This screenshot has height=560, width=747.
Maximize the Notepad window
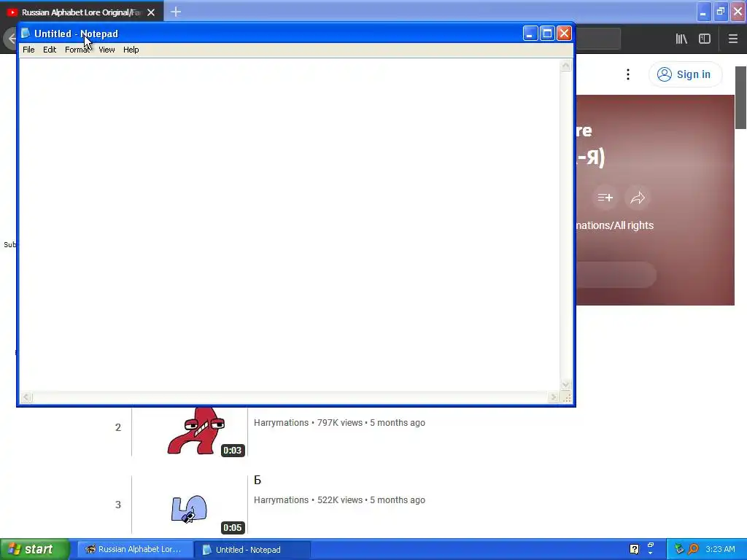547,34
